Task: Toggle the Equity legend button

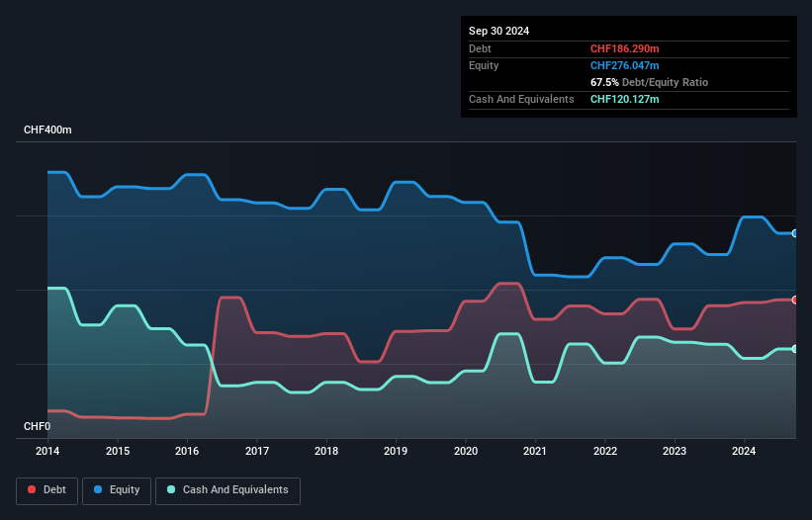Action: [x=117, y=490]
